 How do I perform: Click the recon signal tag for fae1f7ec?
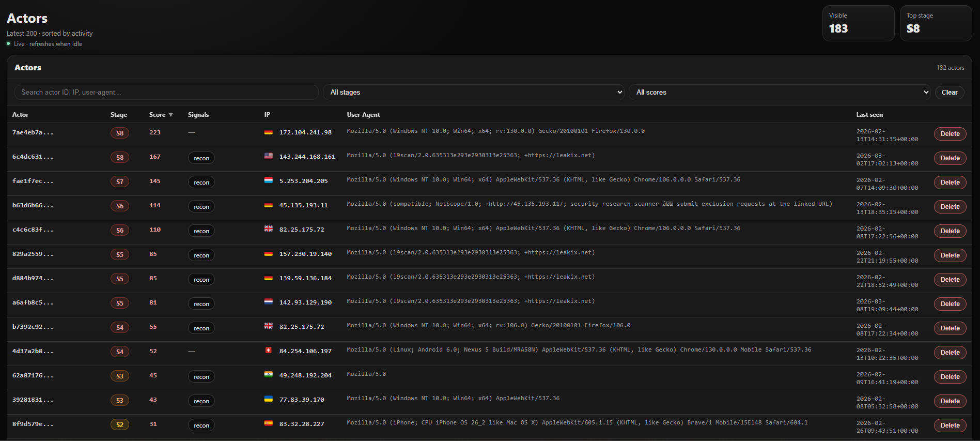(201, 183)
